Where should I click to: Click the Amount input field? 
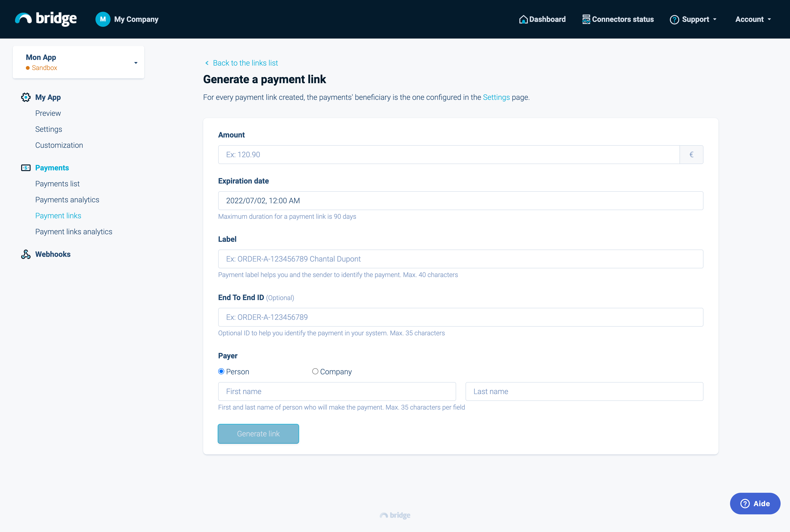pos(448,155)
